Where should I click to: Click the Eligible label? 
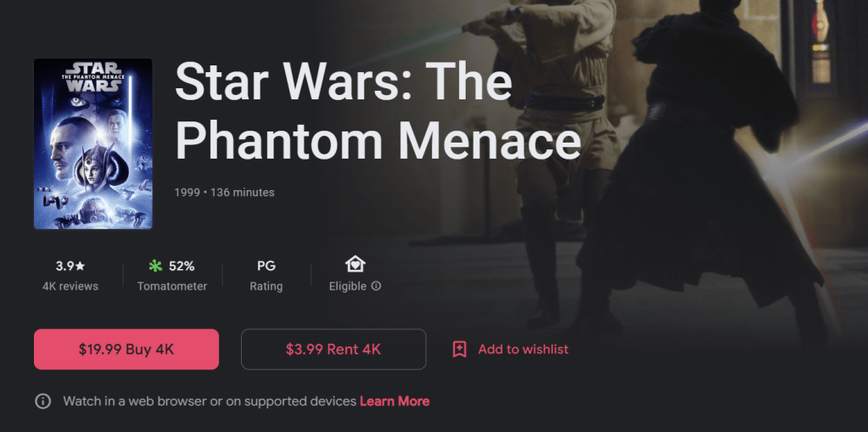pos(348,286)
